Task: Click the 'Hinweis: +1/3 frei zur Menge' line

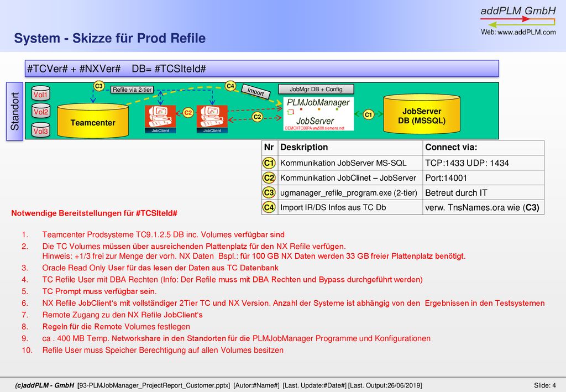Action: [254, 257]
